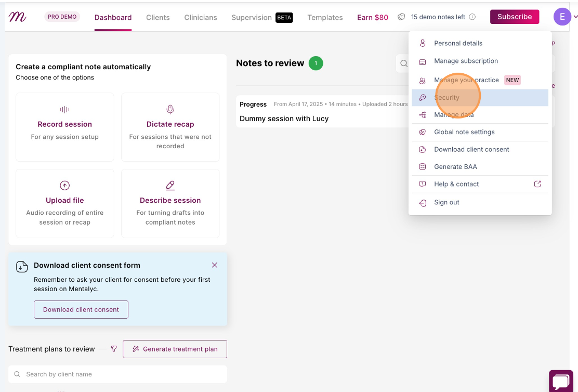Click the Treatment plans to review label

click(x=51, y=349)
